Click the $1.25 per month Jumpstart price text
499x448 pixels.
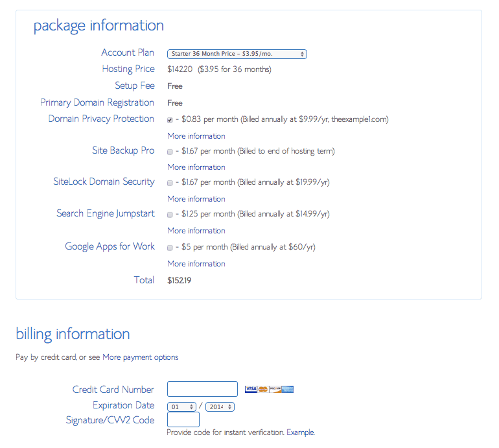click(x=255, y=214)
